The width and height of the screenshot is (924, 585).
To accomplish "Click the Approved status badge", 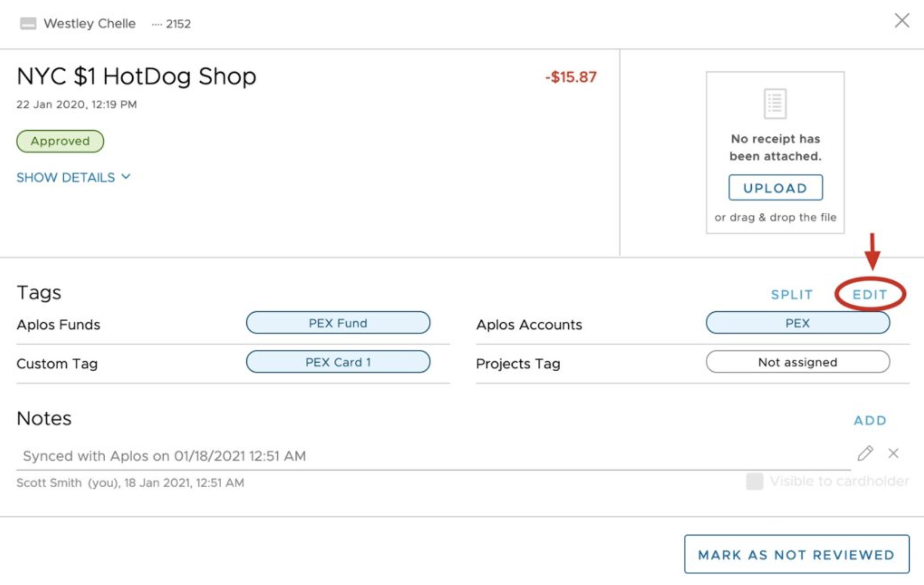I will coord(60,141).
